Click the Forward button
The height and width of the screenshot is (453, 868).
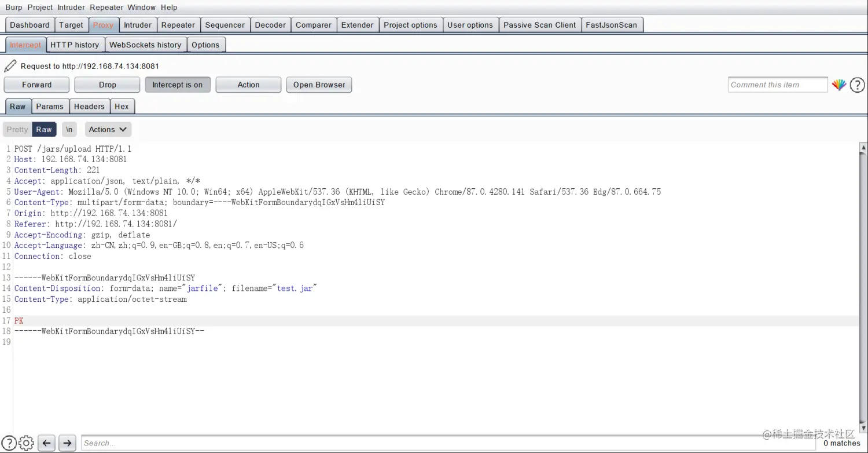click(x=37, y=85)
